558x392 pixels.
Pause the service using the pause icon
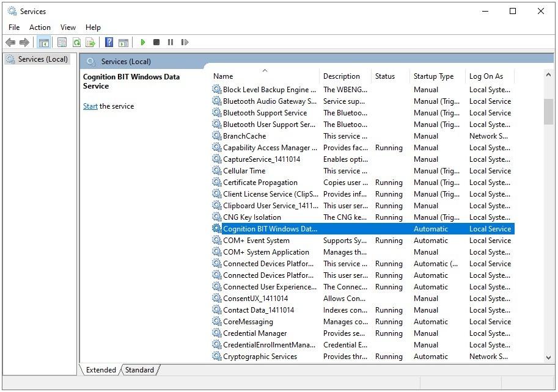[171, 42]
